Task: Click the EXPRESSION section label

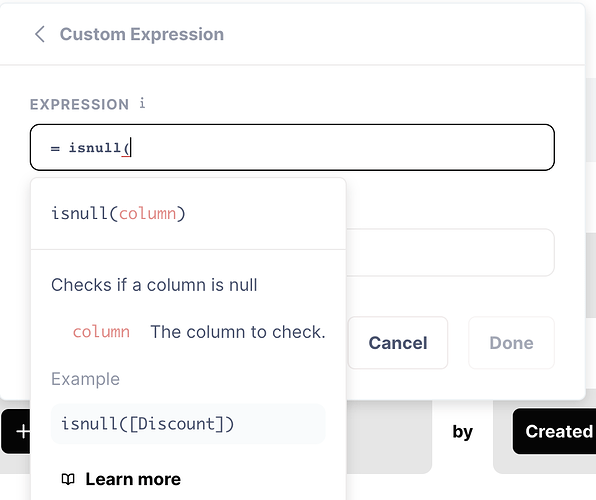Action: click(x=79, y=104)
